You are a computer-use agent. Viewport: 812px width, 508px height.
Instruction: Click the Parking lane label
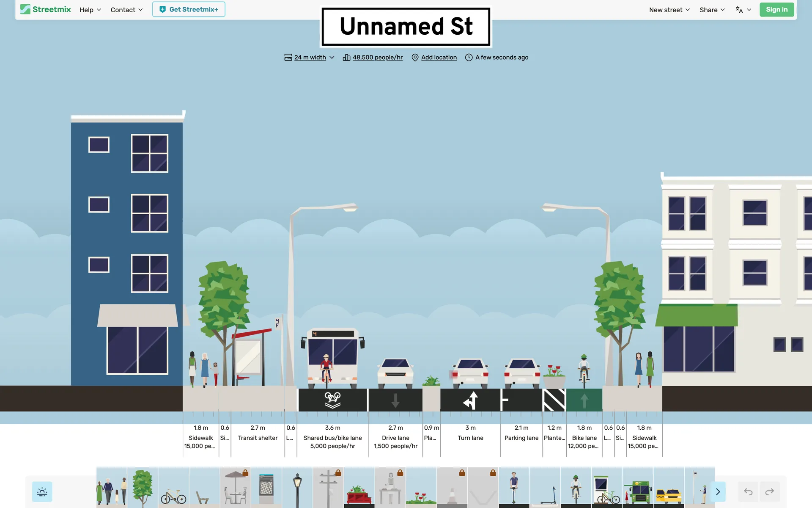[521, 438]
